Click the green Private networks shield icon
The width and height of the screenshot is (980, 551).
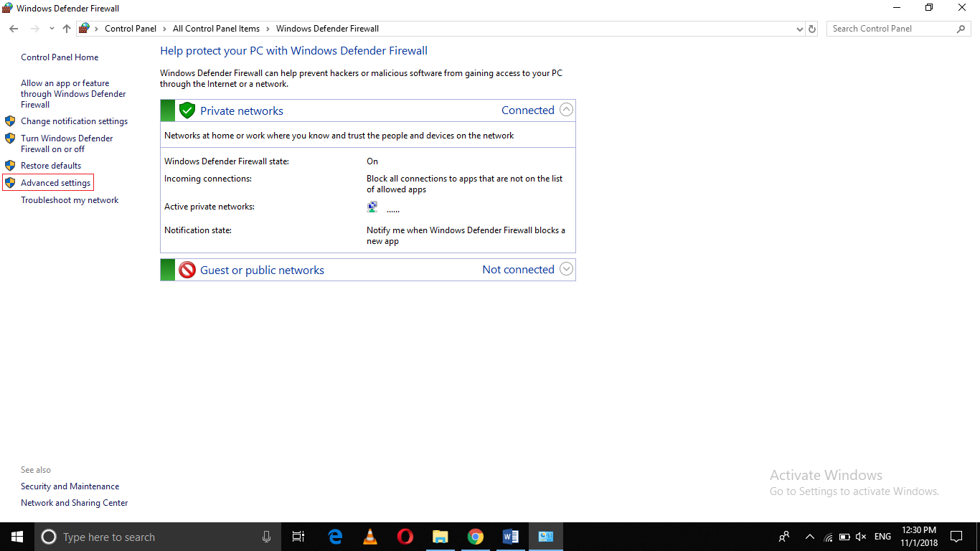tap(187, 110)
